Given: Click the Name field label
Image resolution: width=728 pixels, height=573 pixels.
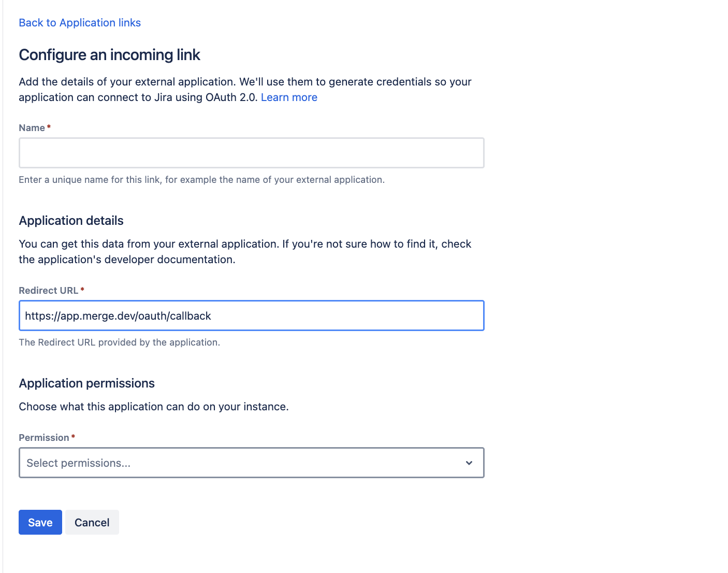Looking at the screenshot, I should pos(32,128).
